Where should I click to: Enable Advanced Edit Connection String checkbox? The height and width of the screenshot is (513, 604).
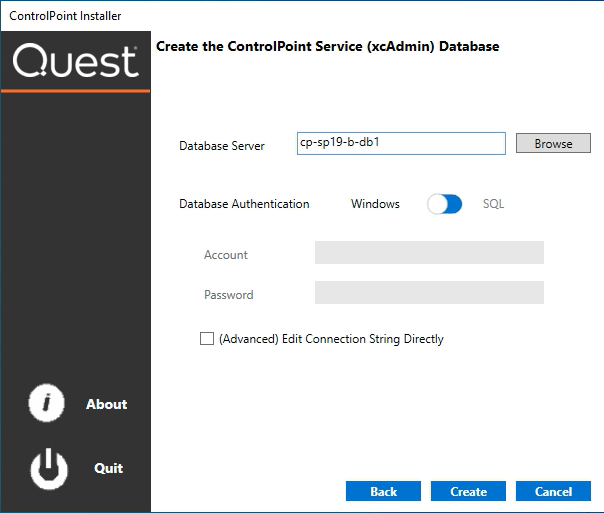click(x=207, y=339)
